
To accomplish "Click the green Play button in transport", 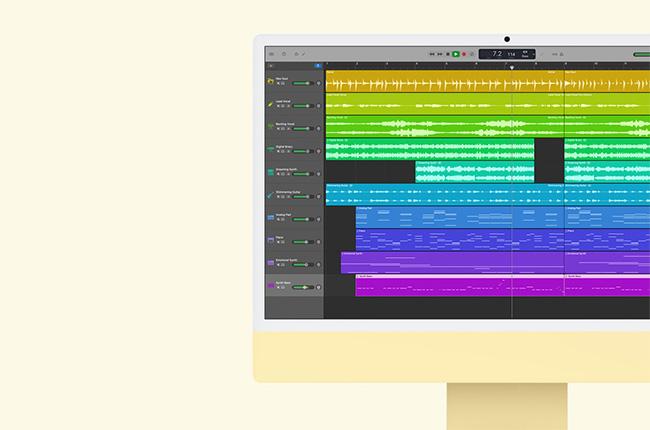I will point(455,54).
